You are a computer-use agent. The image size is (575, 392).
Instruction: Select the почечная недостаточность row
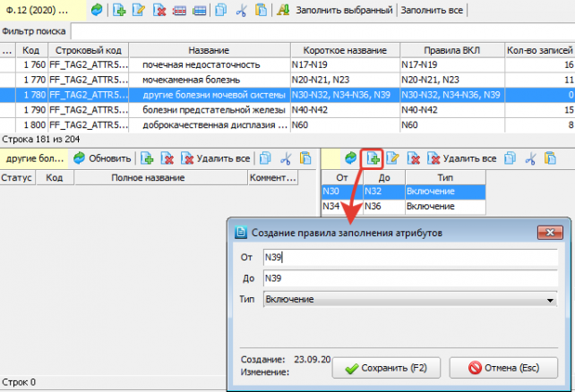coord(287,64)
